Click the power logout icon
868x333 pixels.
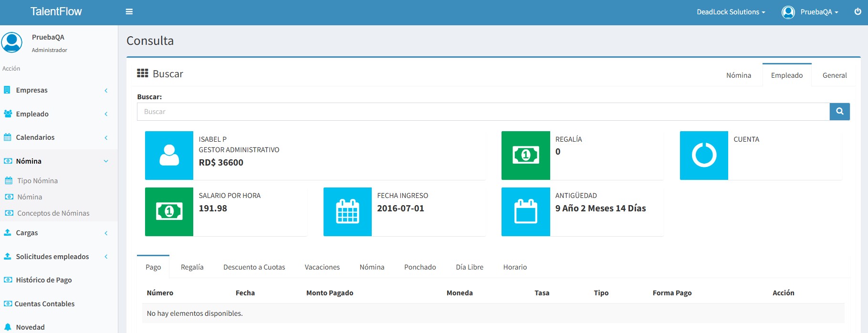pyautogui.click(x=858, y=11)
